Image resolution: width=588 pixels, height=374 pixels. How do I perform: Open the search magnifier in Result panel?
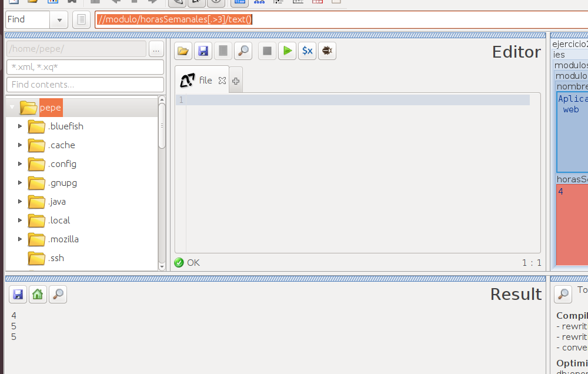tap(58, 295)
